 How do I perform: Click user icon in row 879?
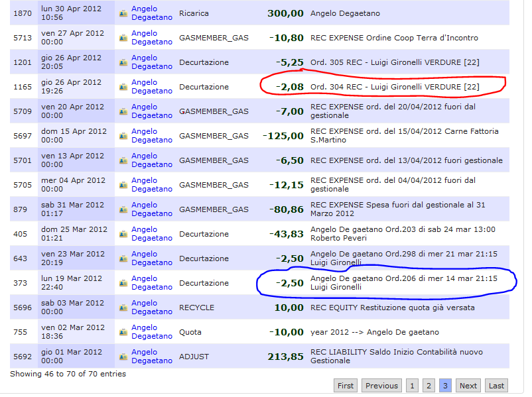point(123,209)
